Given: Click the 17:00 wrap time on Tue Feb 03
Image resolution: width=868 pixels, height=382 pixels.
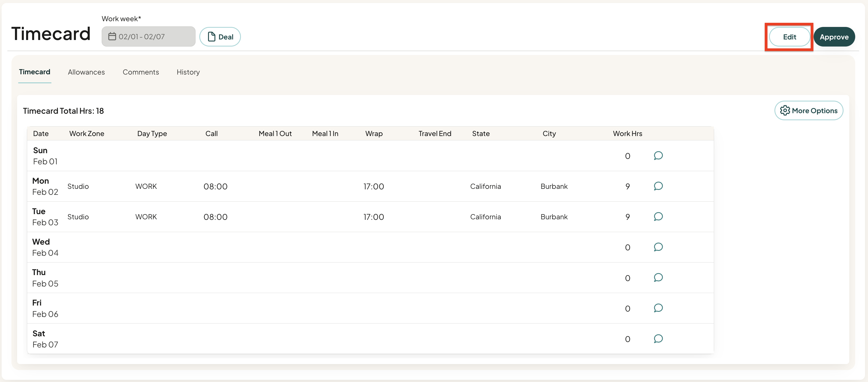Looking at the screenshot, I should pos(374,217).
